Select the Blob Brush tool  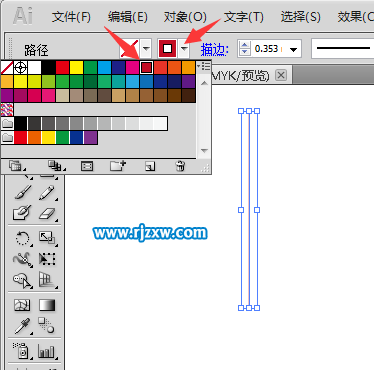point(23,213)
